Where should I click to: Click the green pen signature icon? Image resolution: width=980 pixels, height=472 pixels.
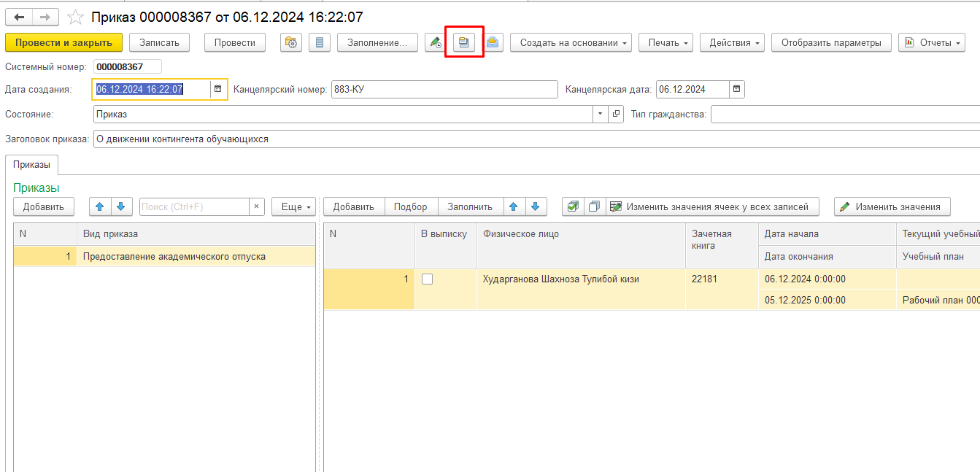[x=436, y=42]
